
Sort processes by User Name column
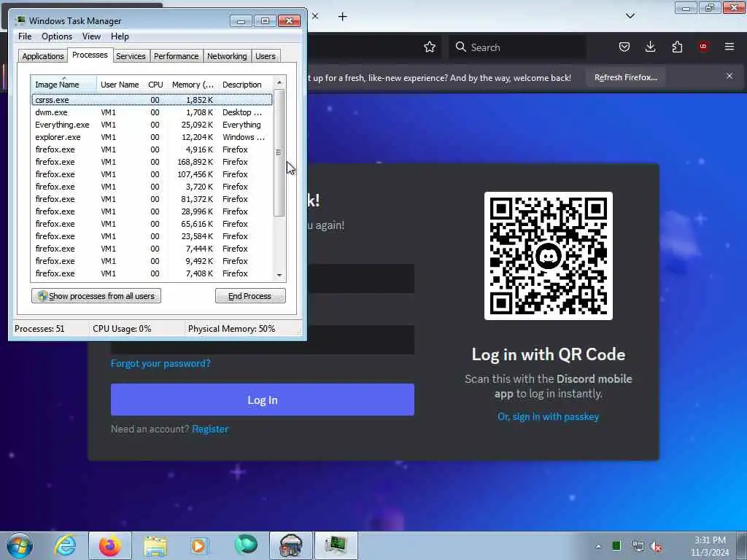tap(120, 85)
